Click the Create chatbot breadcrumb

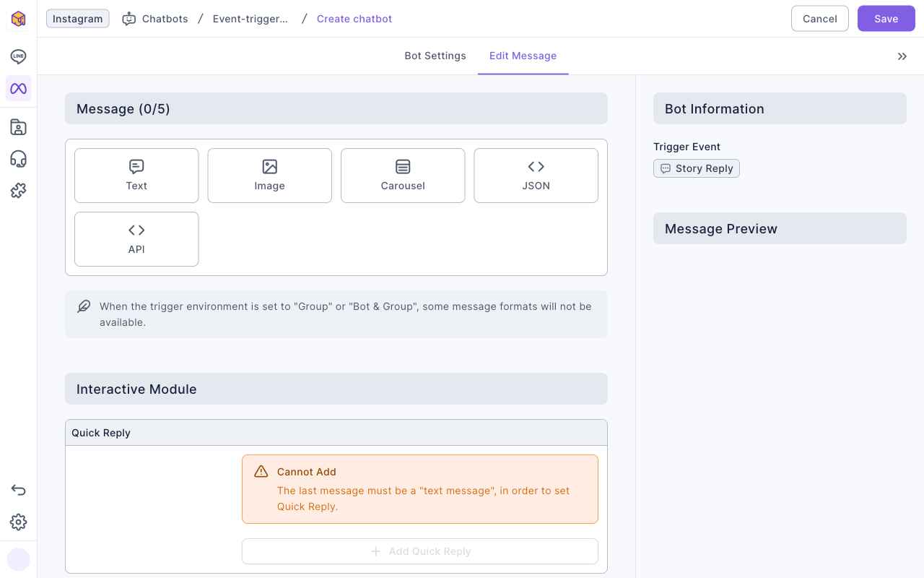tap(354, 19)
